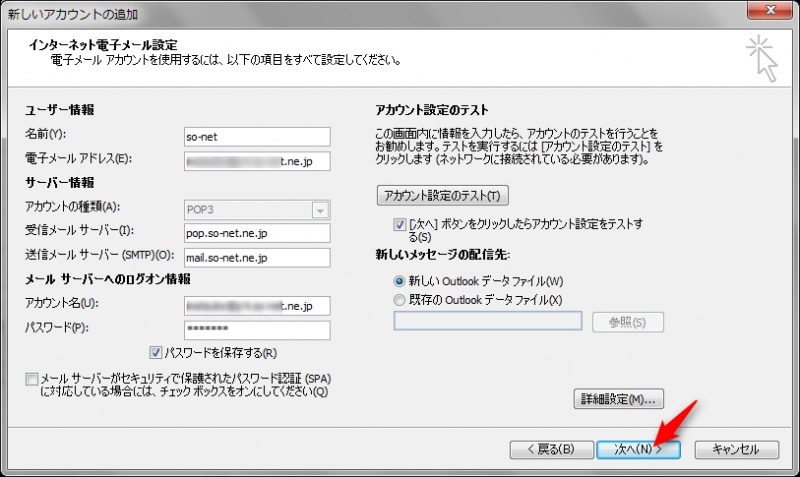Click the email address input field
The image size is (800, 477).
(x=257, y=161)
